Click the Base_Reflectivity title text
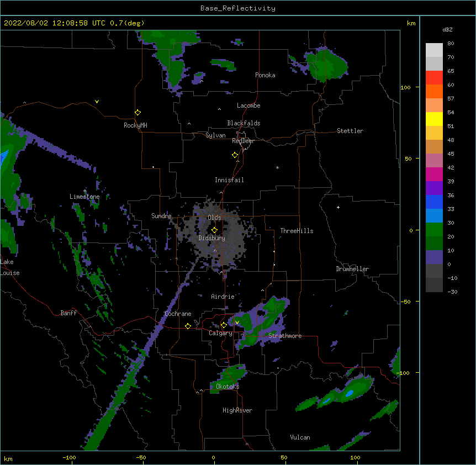This screenshot has height=465, width=476. [238, 8]
